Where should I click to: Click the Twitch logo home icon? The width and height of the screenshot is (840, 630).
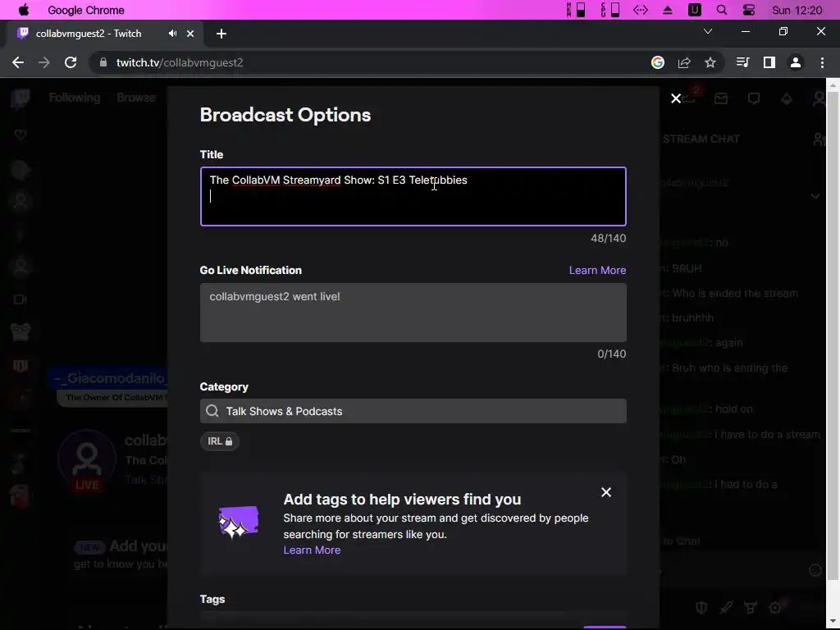[x=21, y=98]
